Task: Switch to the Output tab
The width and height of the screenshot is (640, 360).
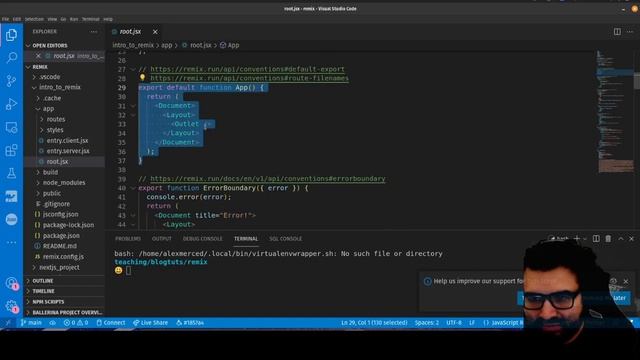Action: [x=162, y=239]
